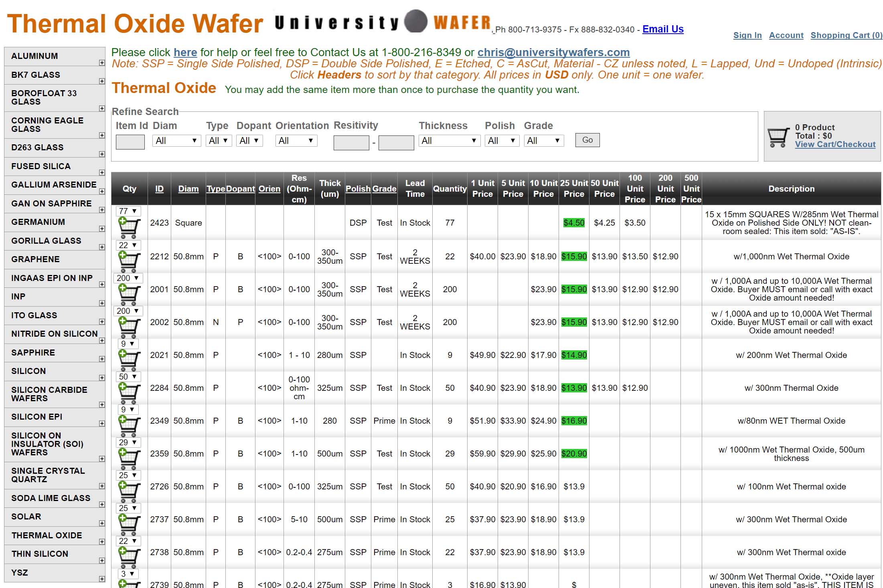
Task: Expand the SILICON category plus icon
Action: [102, 378]
